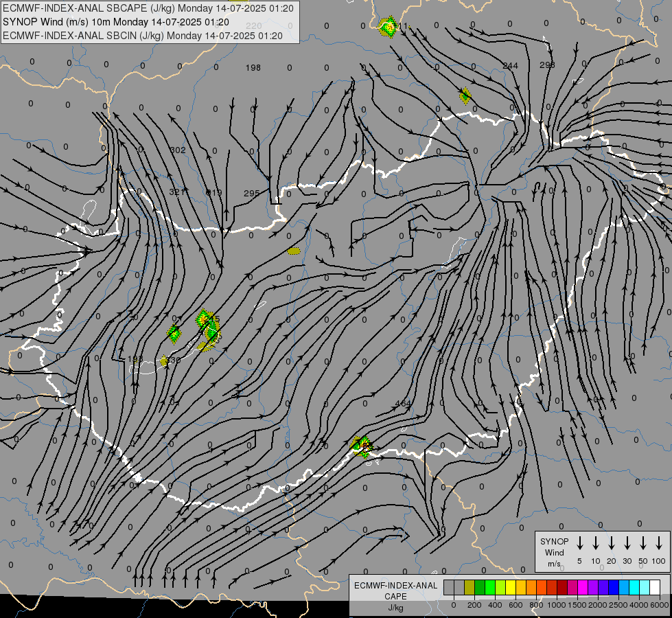Viewport: 672px width, 618px height.
Task: Pick the dark green CAPE legend swatch
Action: click(480, 587)
